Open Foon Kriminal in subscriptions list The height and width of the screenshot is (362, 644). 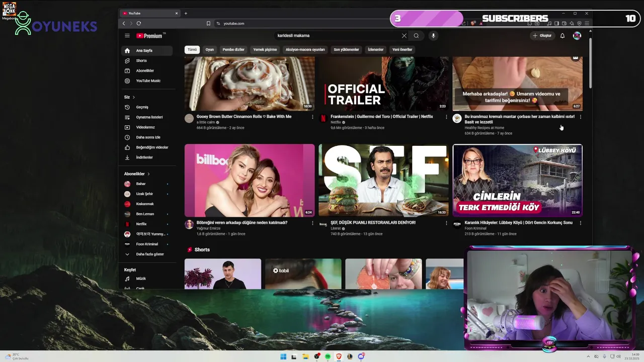(x=146, y=244)
